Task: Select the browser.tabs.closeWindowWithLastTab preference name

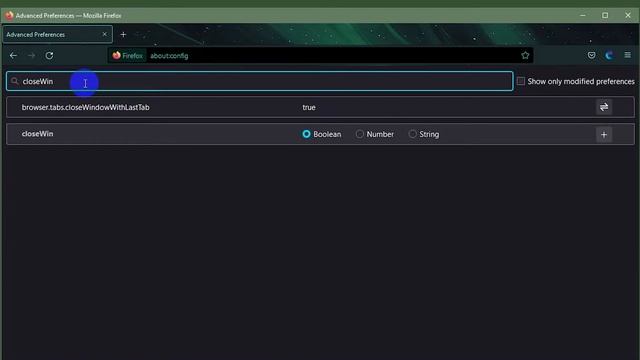Action: coord(85,107)
